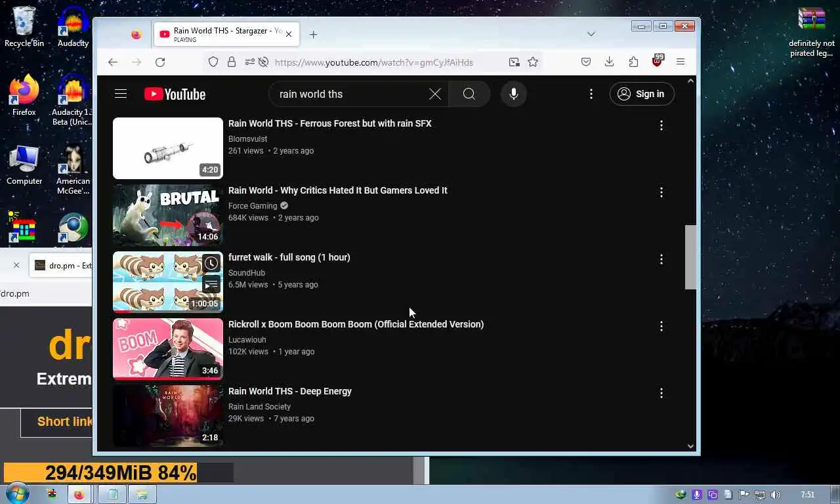The height and width of the screenshot is (504, 840).
Task: Select the Audacity desktop shortcut
Action: (x=73, y=27)
